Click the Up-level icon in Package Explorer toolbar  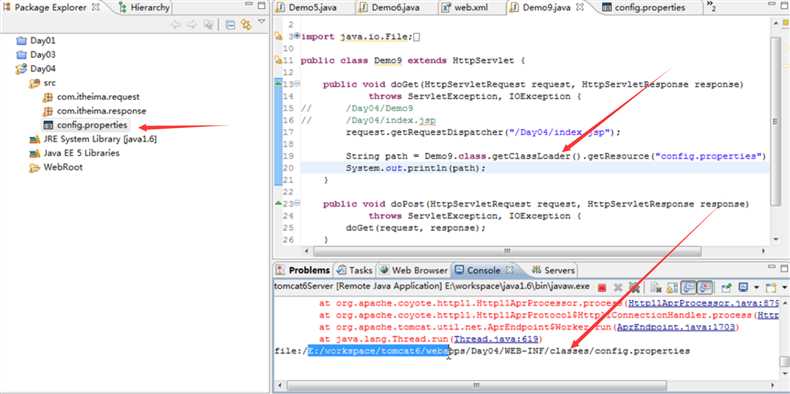[208, 25]
